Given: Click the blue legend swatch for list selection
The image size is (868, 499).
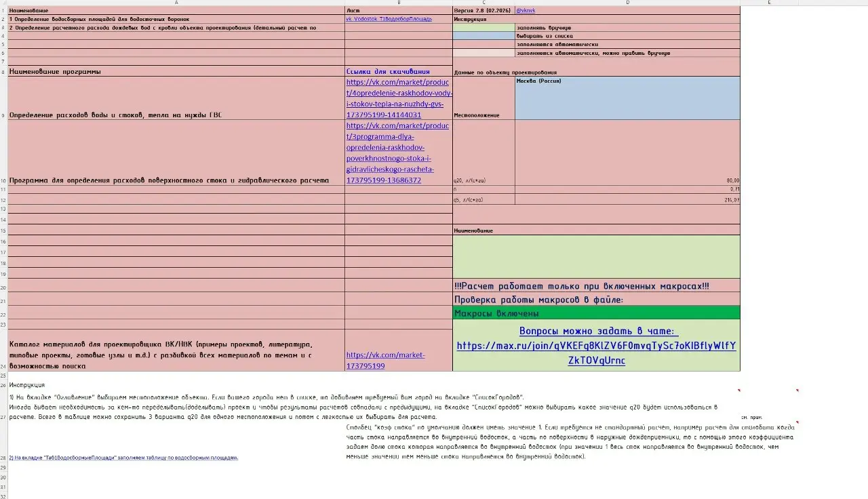Looking at the screenshot, I should pos(484,36).
